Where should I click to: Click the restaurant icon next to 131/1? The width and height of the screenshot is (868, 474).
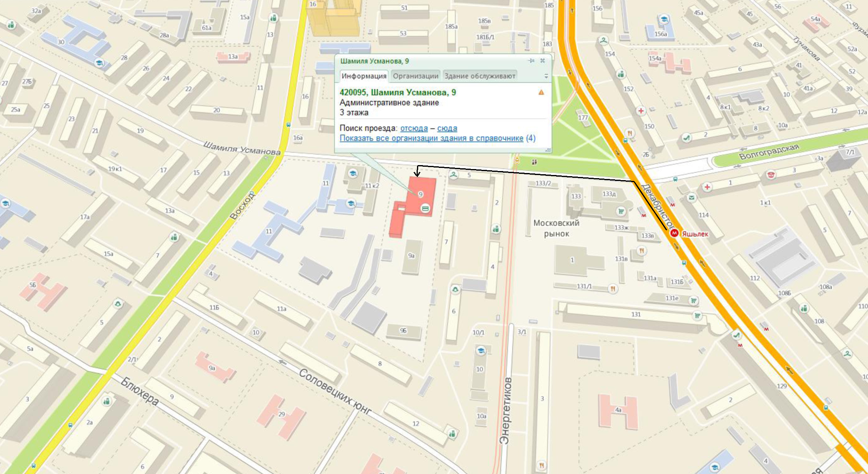613,289
